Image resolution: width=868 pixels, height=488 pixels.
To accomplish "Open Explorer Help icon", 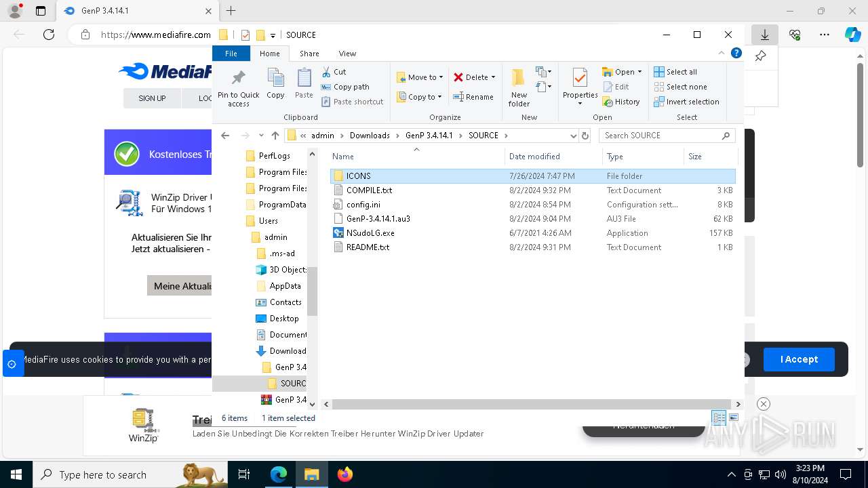I will tap(736, 53).
